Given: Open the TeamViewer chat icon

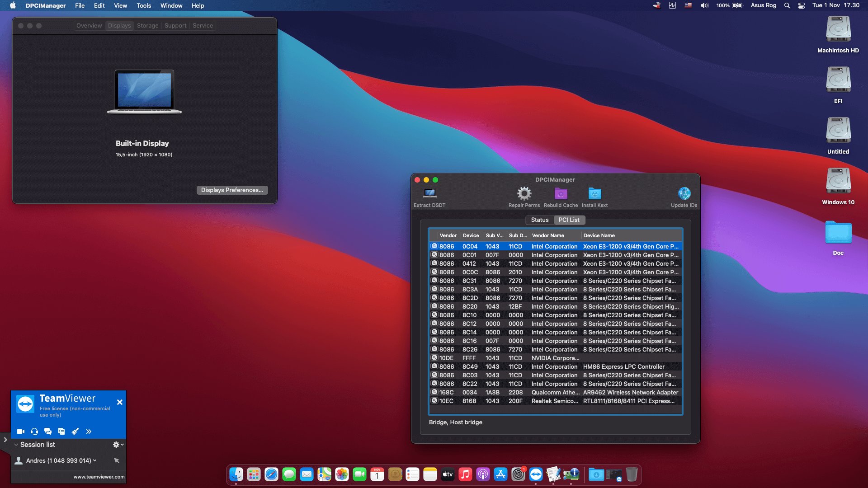Looking at the screenshot, I should pyautogui.click(x=48, y=432).
